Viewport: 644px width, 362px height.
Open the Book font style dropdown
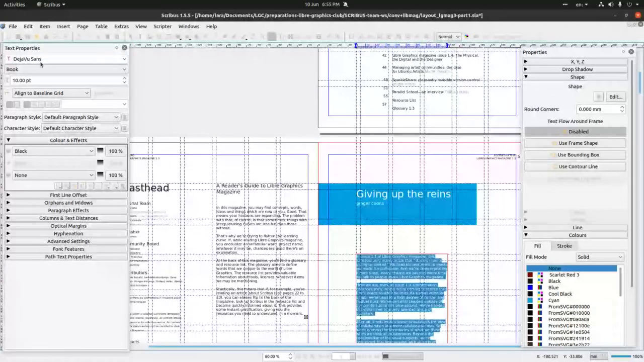(66, 69)
